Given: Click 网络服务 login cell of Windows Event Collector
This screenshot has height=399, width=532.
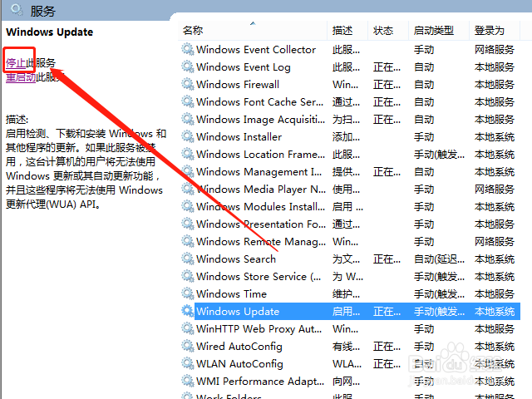Looking at the screenshot, I should (495, 50).
